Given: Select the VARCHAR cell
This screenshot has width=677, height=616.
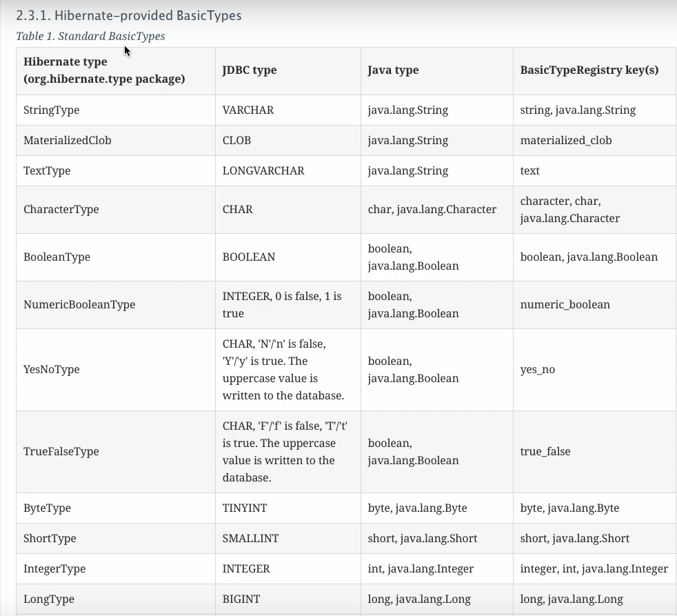Looking at the screenshot, I should coord(288,110).
